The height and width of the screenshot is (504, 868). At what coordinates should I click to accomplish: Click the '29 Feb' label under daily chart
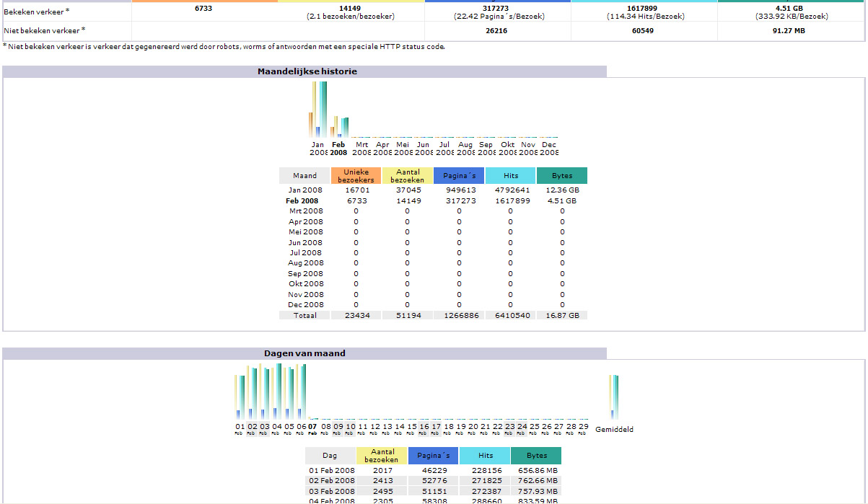pos(583,429)
